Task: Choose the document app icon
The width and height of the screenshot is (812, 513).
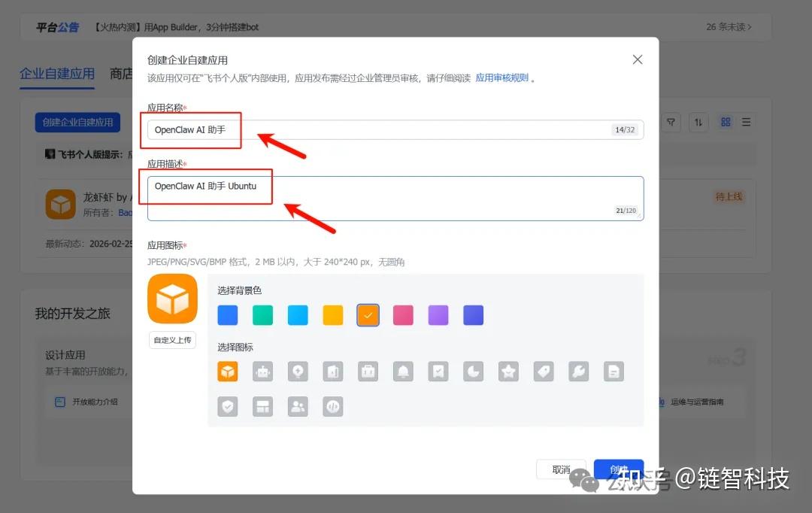Action: (614, 372)
